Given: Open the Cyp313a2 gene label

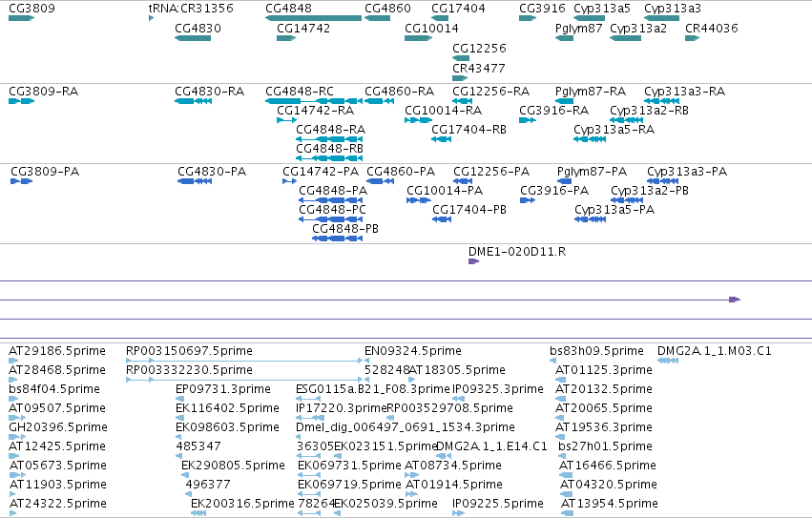Looking at the screenshot, I should tap(638, 29).
